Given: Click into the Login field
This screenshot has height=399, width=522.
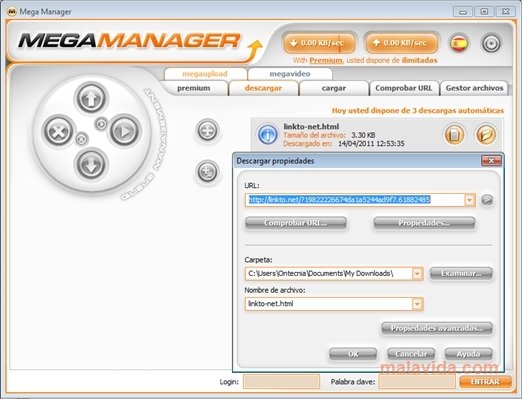Looking at the screenshot, I should coord(281,382).
